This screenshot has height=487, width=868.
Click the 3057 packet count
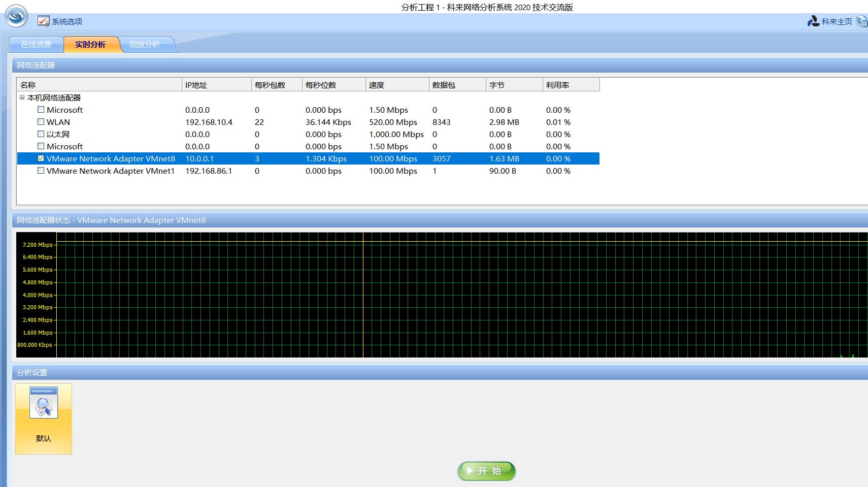point(442,158)
